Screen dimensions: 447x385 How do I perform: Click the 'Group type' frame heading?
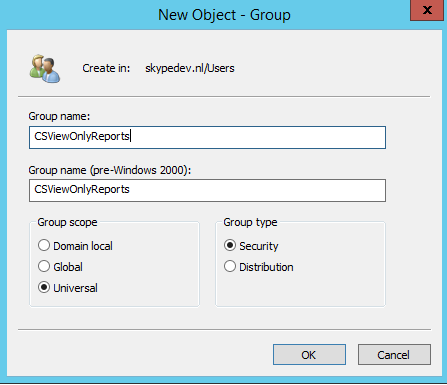tap(250, 222)
